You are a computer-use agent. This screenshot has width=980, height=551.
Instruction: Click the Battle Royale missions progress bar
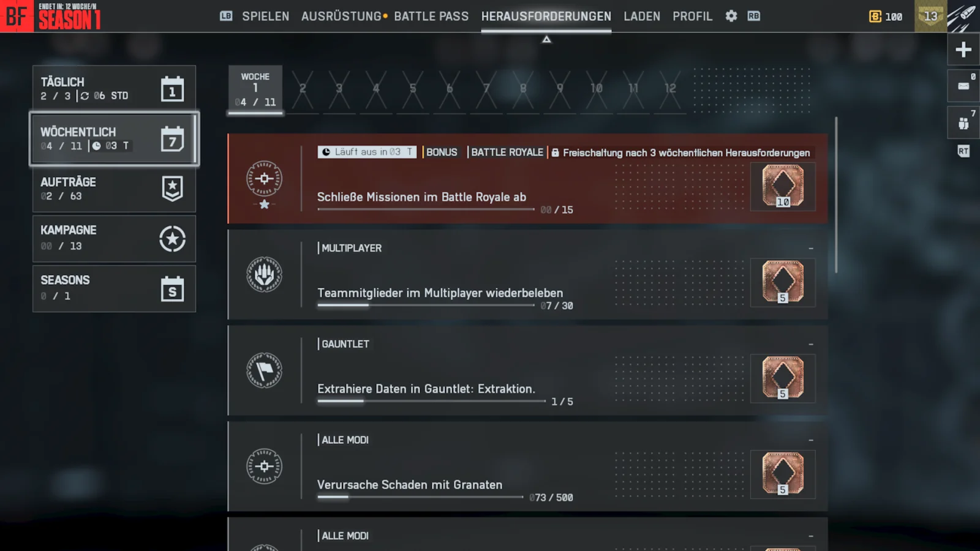click(x=426, y=209)
